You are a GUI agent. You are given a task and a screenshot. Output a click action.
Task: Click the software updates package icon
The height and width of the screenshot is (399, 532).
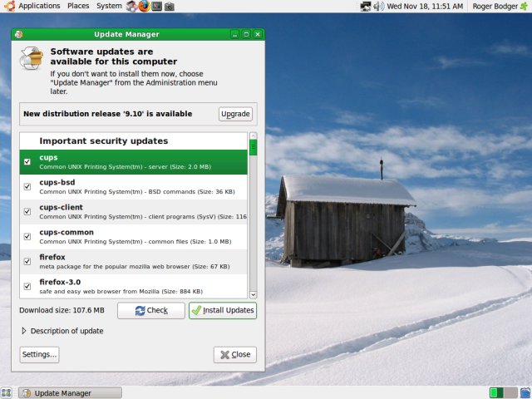pyautogui.click(x=32, y=58)
